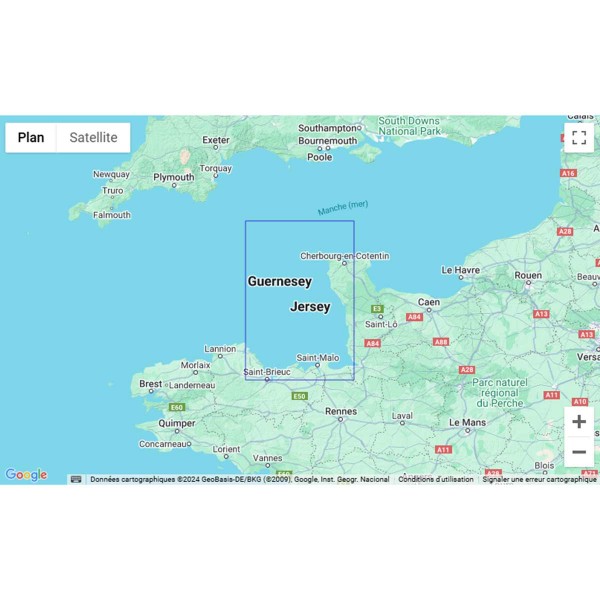Click the Newquay town label
The width and height of the screenshot is (600, 600).
tap(111, 174)
